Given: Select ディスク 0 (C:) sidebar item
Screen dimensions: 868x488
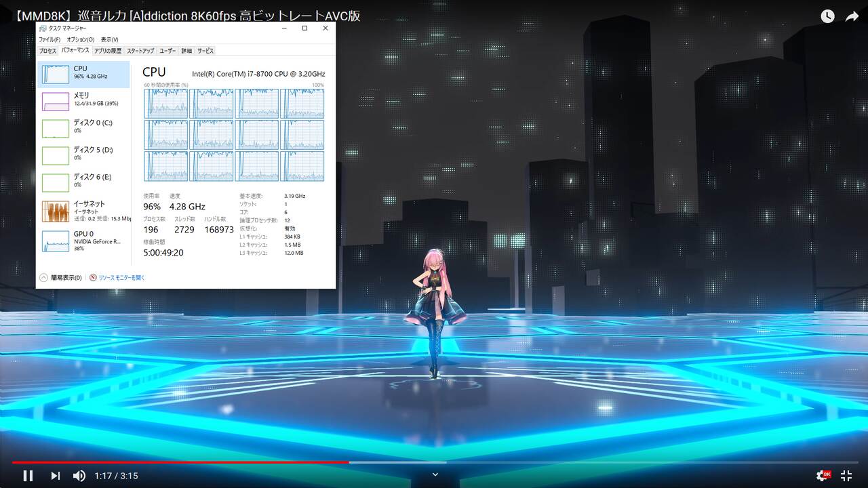Looking at the screenshot, I should (x=83, y=127).
